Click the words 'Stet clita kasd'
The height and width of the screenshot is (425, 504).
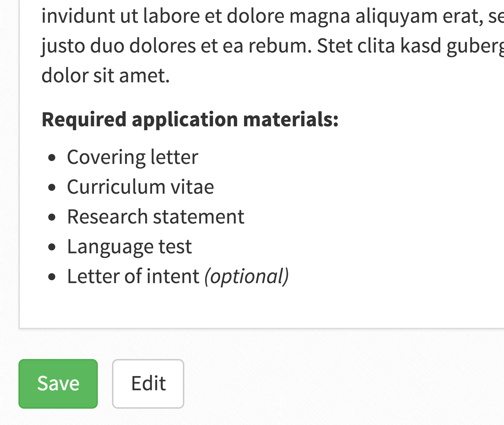tap(379, 46)
